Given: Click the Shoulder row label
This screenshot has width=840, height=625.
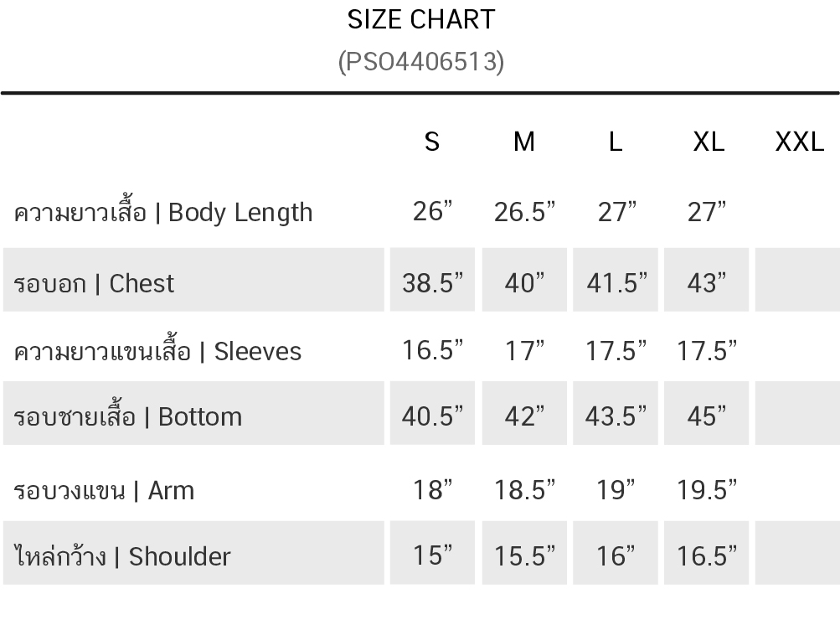Looking at the screenshot, I should (122, 556).
